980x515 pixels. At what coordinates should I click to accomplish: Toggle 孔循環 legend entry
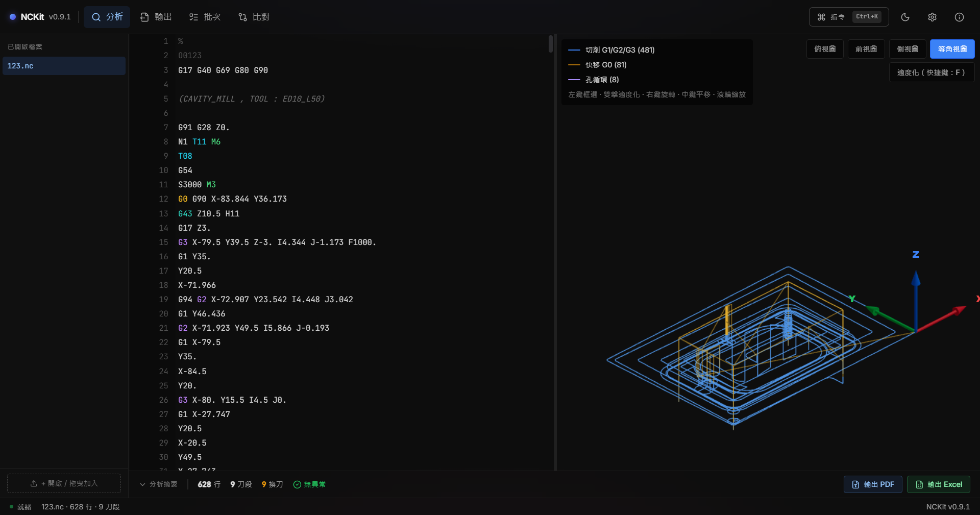pos(594,80)
